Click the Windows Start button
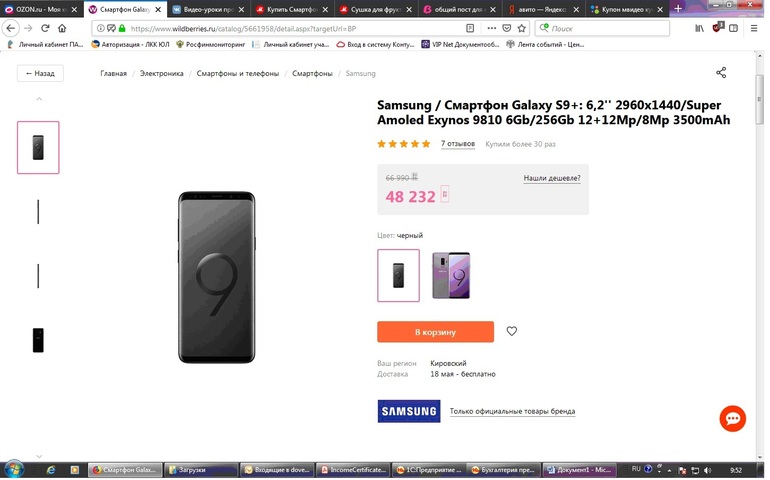This screenshot has height=480, width=770. point(13,469)
